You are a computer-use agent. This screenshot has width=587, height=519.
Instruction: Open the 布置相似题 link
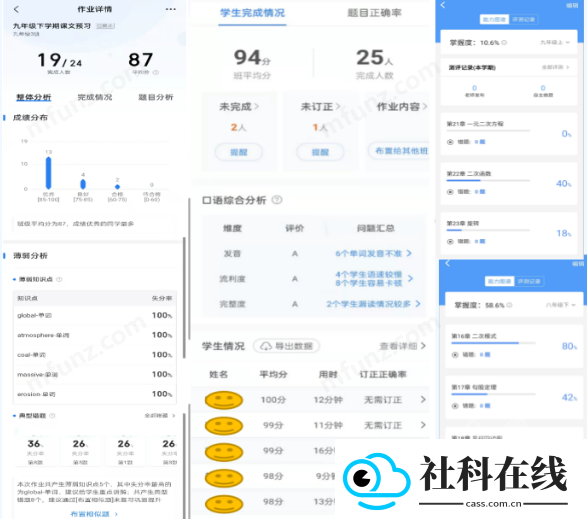coord(94,514)
